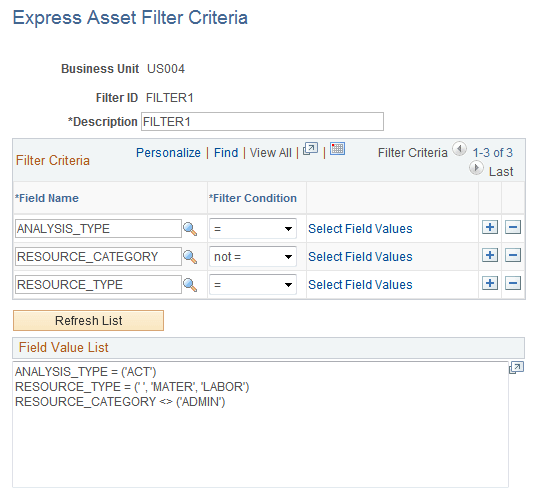Open filter condition dropdown for ANALYSIS_TYPE
The height and width of the screenshot is (501, 536).
pos(253,229)
